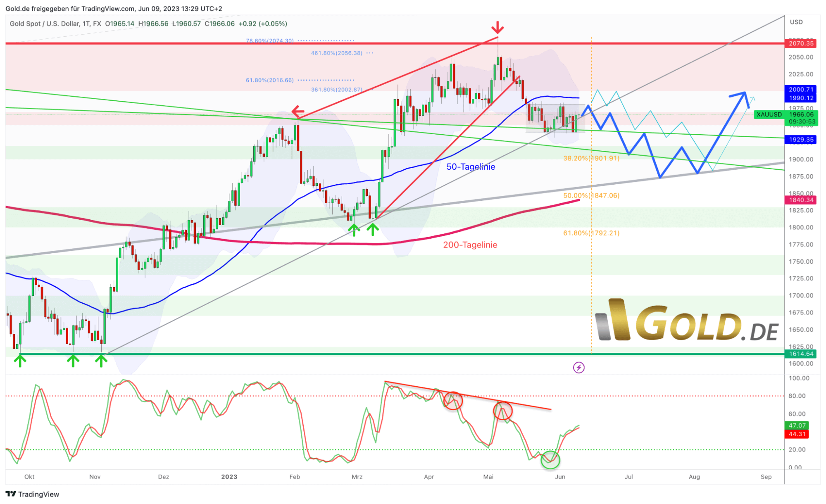Click the red circle marking stochastic divergence
Viewport: 826px width, 504px height.
point(453,402)
